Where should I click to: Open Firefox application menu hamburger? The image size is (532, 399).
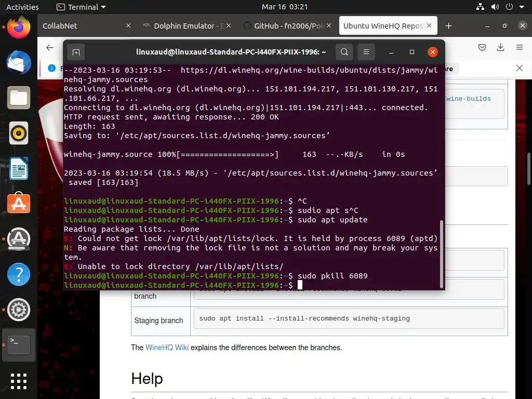(520, 47)
